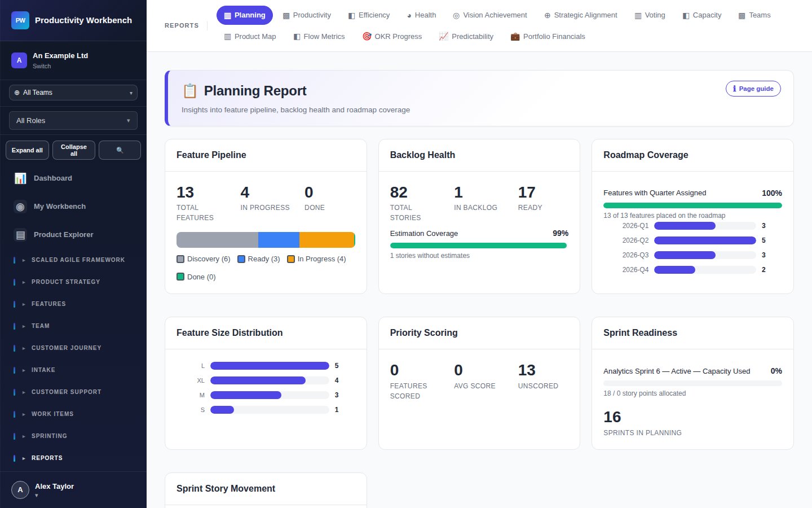The image size is (812, 508).
Task: Click the An Example Ltd avatar icon
Action: pos(19,60)
